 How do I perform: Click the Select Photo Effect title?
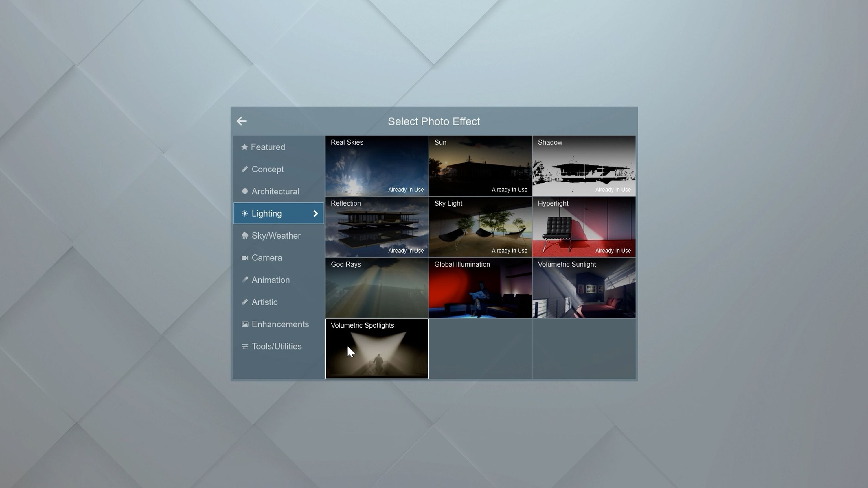[x=434, y=121]
